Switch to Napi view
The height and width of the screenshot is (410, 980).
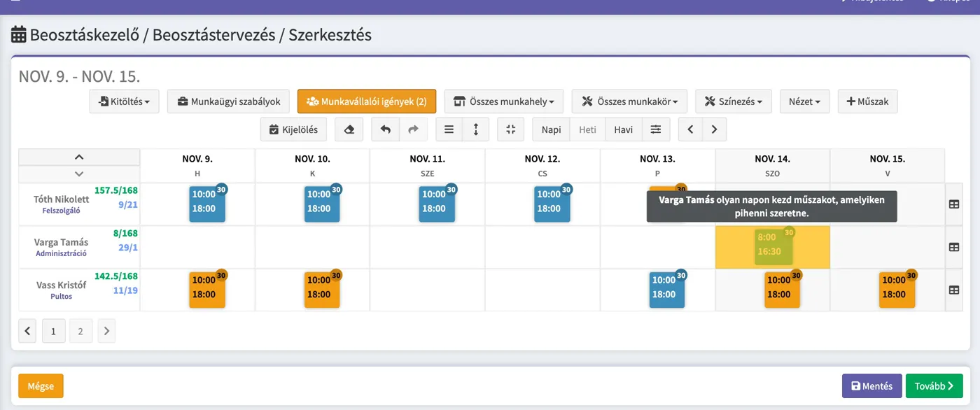[x=552, y=129]
